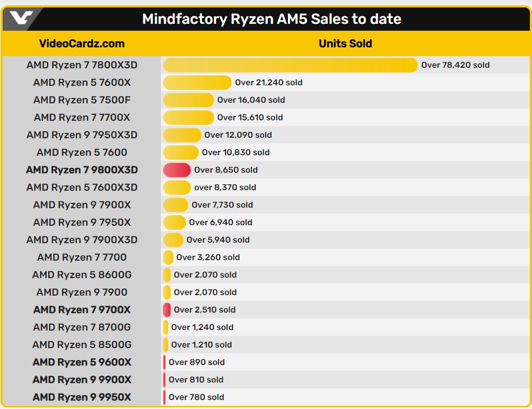The height and width of the screenshot is (409, 532).
Task: Select the 'AMD Ryzen 9 7900X3D' label
Action: tap(82, 240)
